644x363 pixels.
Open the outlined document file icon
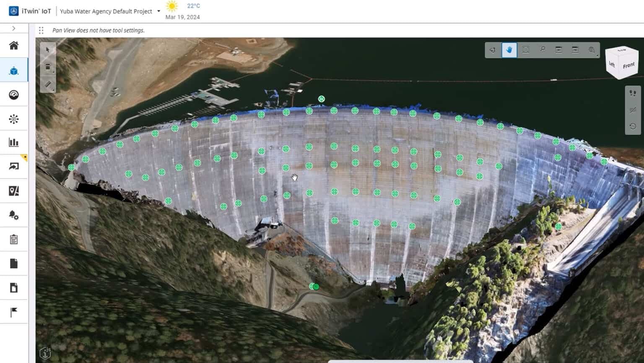coord(14,288)
